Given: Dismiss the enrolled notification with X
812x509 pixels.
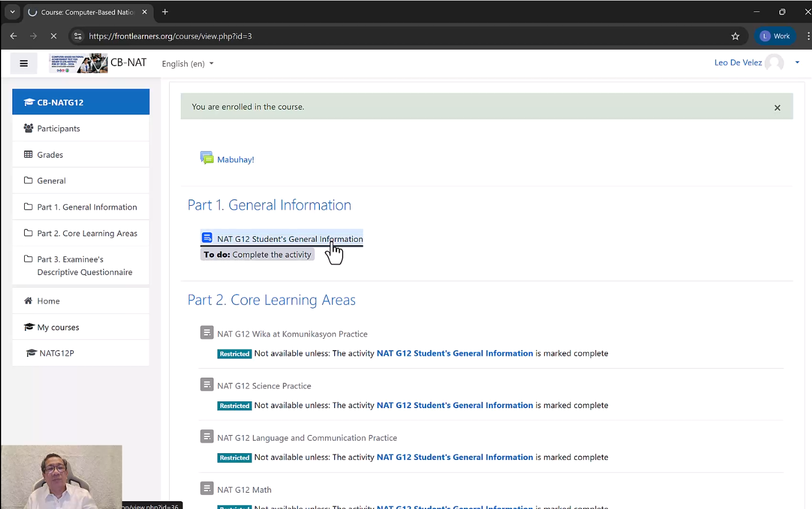Looking at the screenshot, I should point(777,108).
